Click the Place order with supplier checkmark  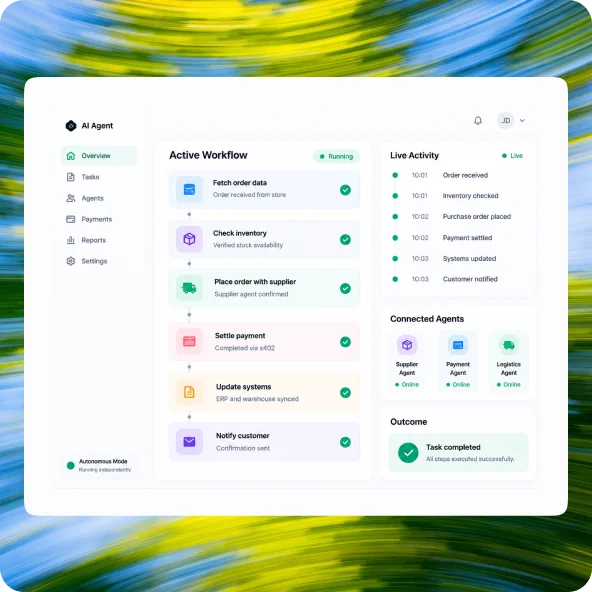coord(345,288)
